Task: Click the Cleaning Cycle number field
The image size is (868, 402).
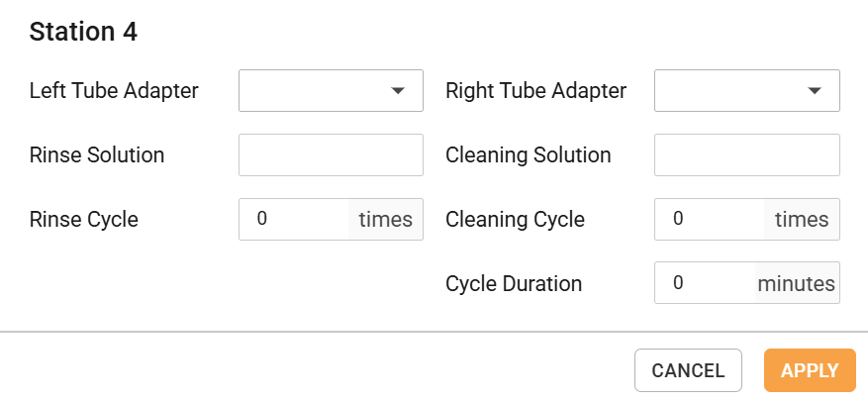Action: point(711,220)
